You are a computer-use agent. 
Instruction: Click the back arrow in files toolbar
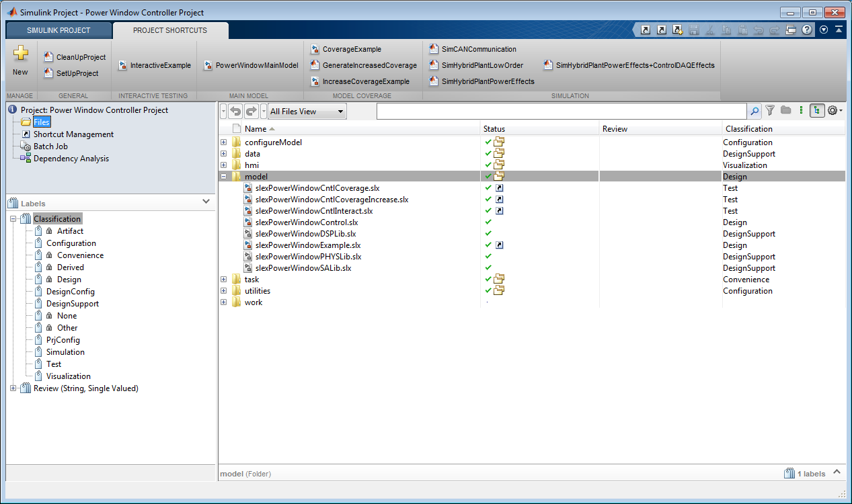[x=235, y=112]
